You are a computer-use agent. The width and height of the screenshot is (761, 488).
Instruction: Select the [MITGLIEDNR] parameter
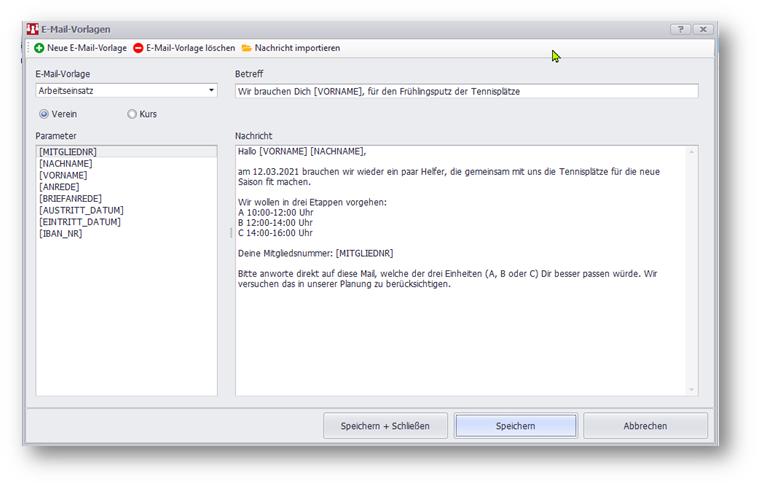[x=68, y=151]
